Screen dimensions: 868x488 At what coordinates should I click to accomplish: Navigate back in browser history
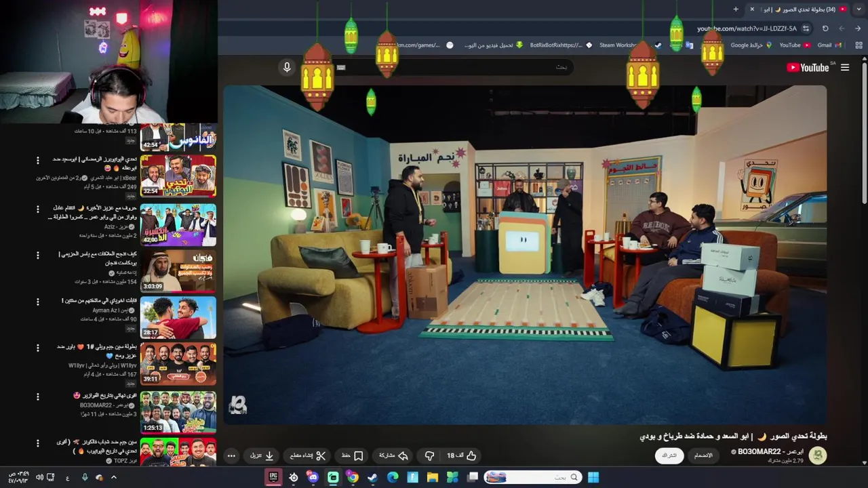(x=858, y=28)
